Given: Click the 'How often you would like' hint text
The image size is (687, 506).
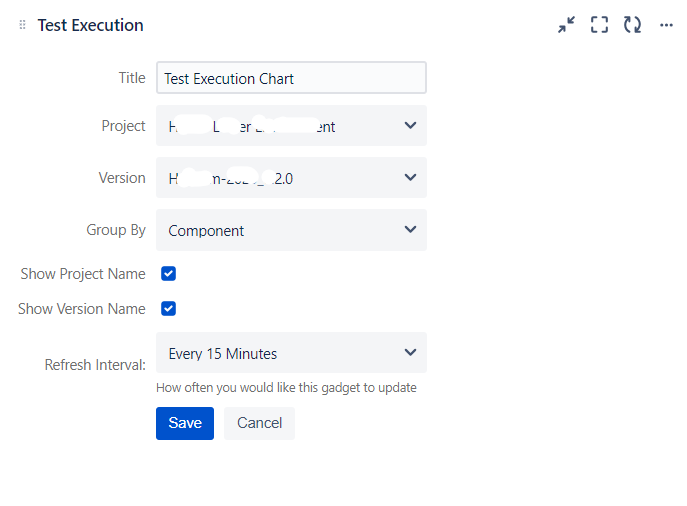Looking at the screenshot, I should (286, 388).
